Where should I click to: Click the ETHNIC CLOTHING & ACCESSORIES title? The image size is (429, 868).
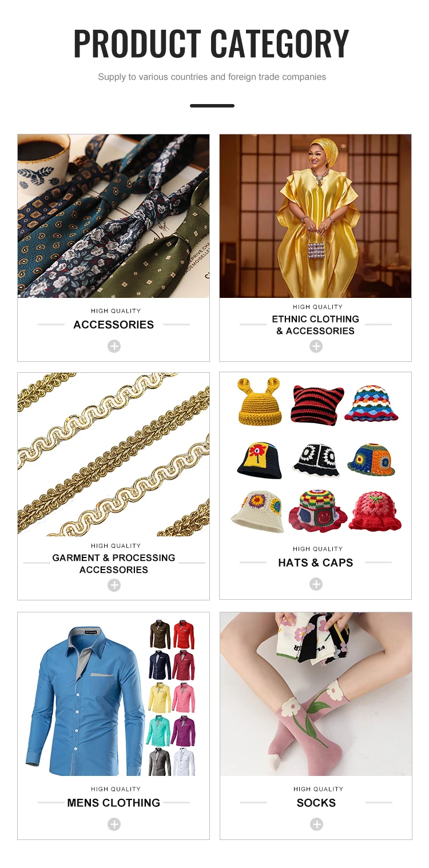click(316, 325)
